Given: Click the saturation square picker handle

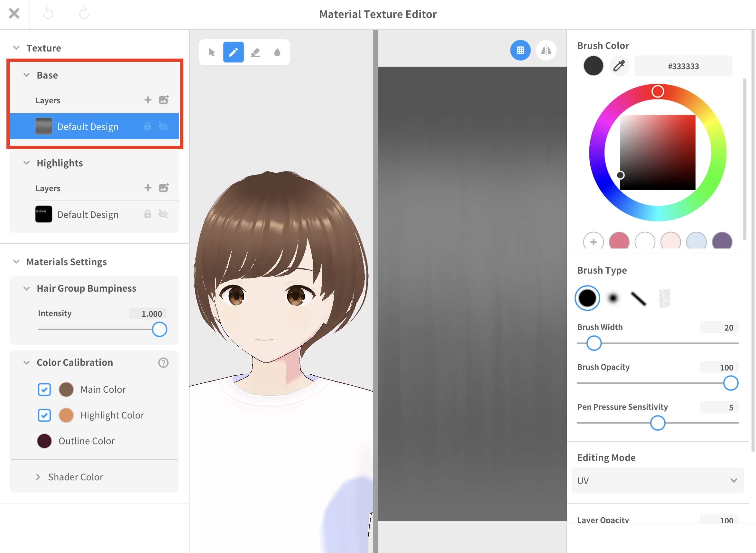Looking at the screenshot, I should tap(621, 175).
